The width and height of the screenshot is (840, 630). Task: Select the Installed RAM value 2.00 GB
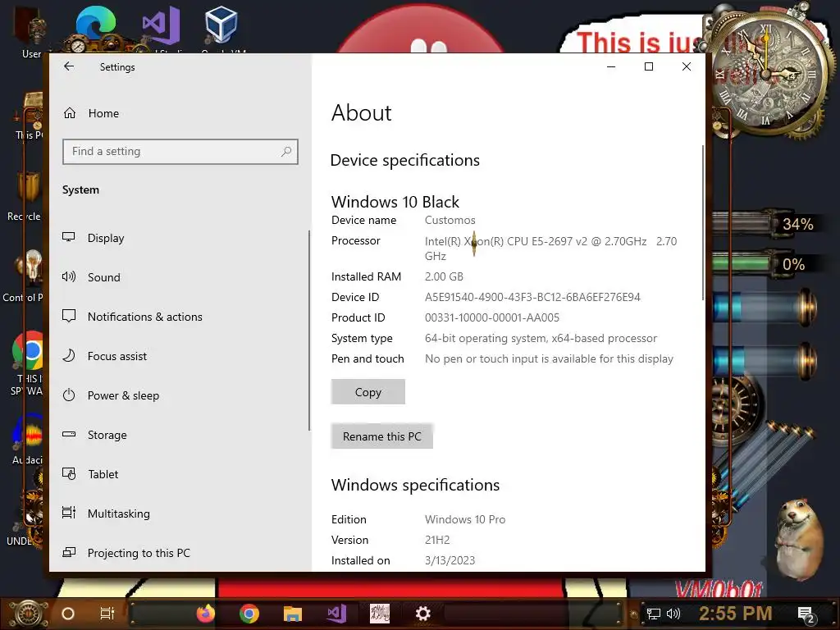pyautogui.click(x=444, y=277)
